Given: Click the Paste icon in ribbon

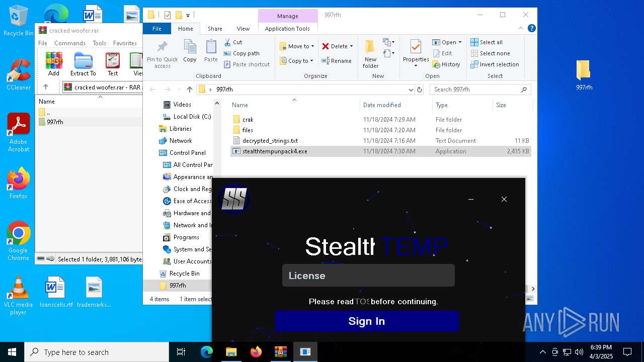Looking at the screenshot, I should pos(211,51).
